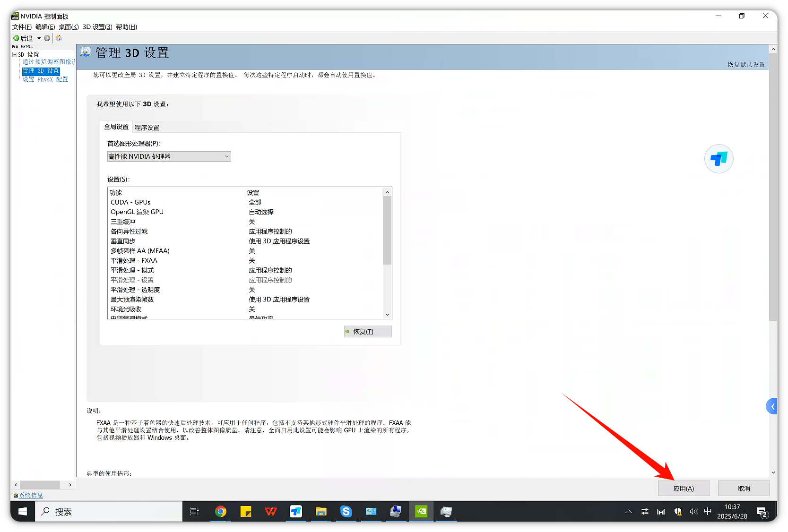Open the 系统信息 link
This screenshot has height=532, width=788.
[x=31, y=495]
